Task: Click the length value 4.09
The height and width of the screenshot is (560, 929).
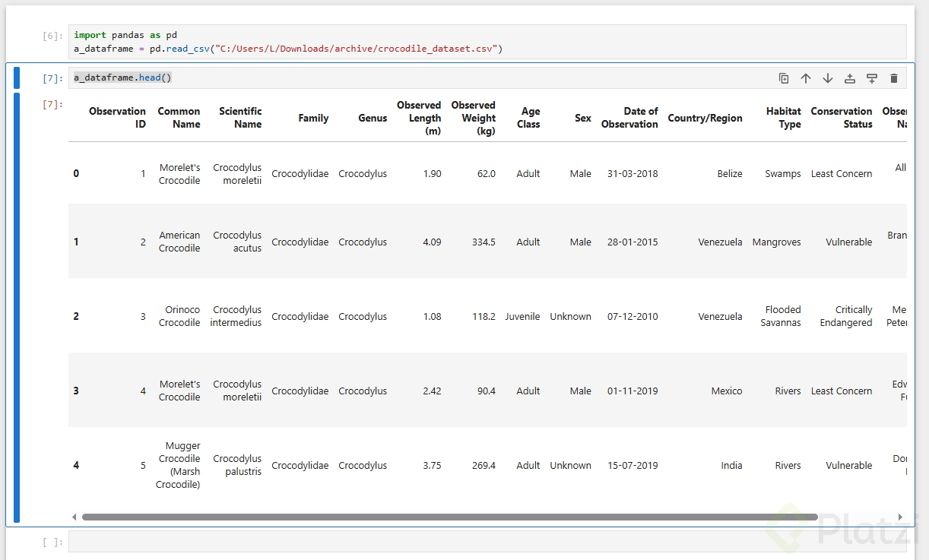Action: coord(432,242)
